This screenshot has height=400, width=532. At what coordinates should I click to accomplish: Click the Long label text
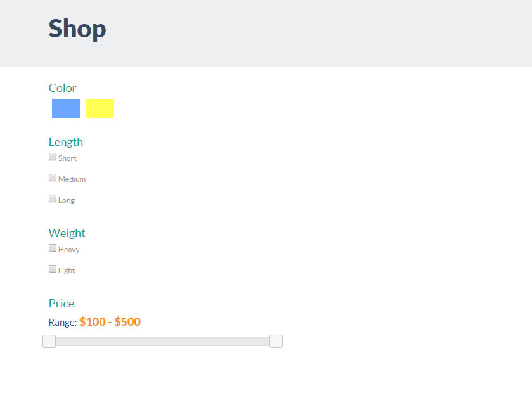[67, 200]
